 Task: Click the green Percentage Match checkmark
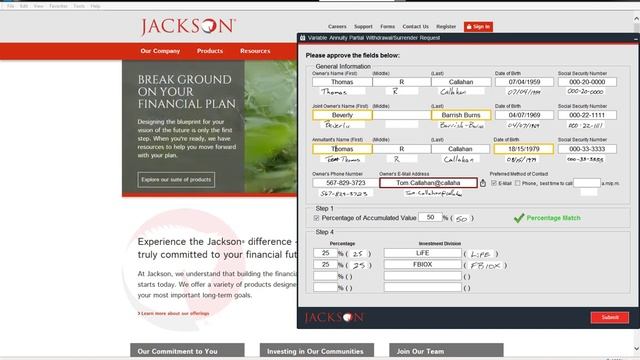point(519,218)
